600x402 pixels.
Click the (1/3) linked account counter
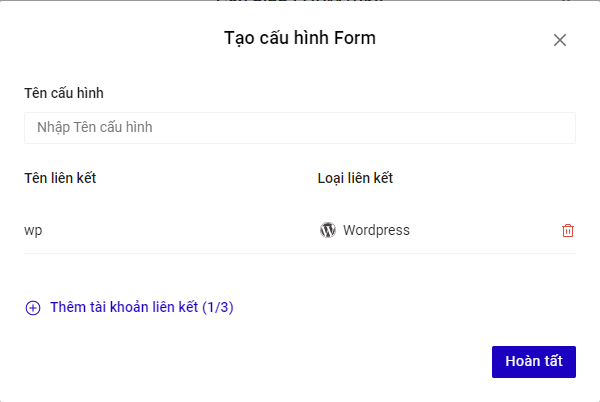click(218, 308)
